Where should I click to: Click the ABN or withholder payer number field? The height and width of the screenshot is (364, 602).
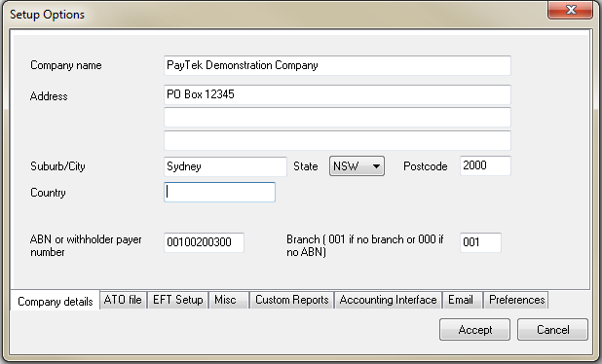[204, 242]
